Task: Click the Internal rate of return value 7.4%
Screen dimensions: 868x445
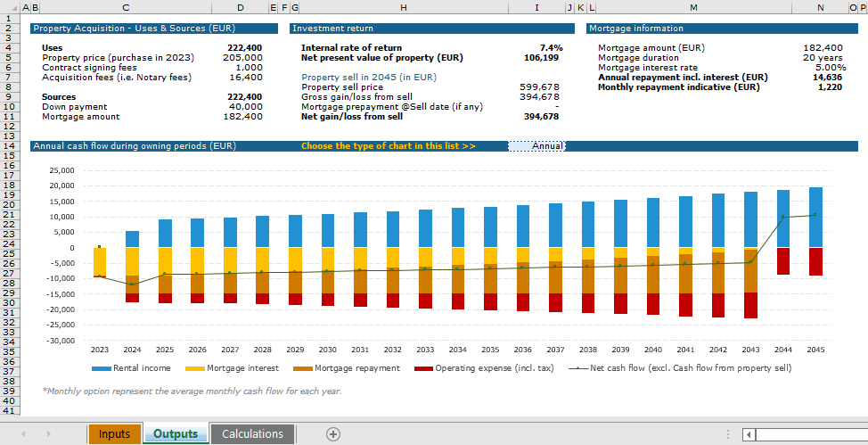Action: 551,48
